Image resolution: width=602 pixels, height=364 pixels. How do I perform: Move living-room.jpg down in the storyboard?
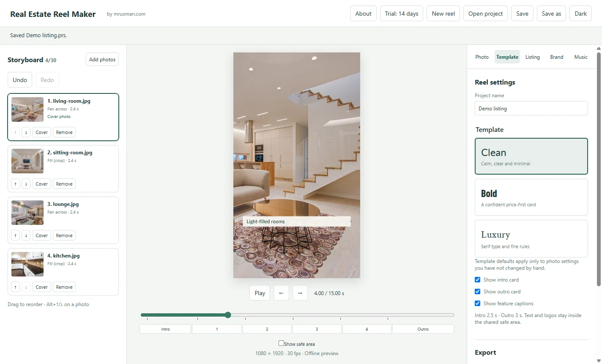[x=26, y=132]
